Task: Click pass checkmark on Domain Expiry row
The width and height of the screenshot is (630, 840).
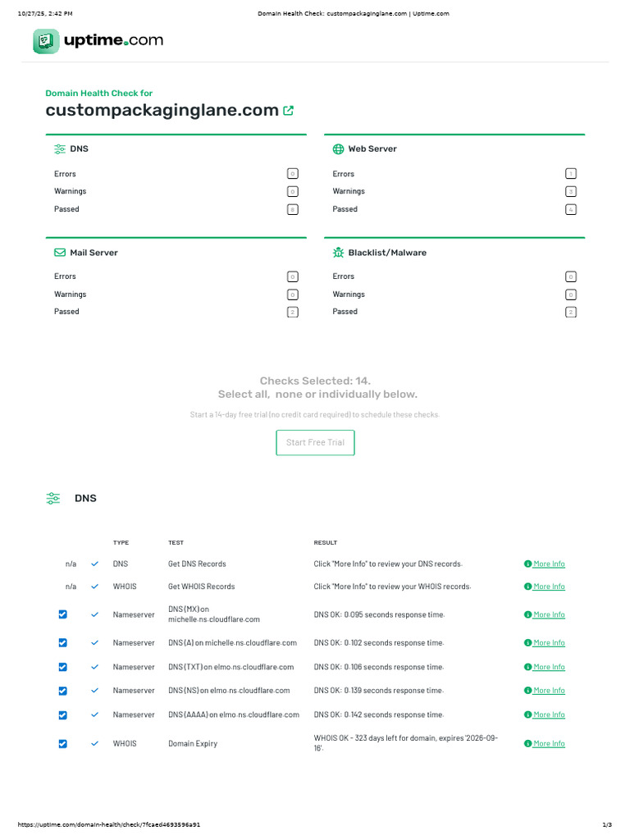Action: (x=95, y=743)
